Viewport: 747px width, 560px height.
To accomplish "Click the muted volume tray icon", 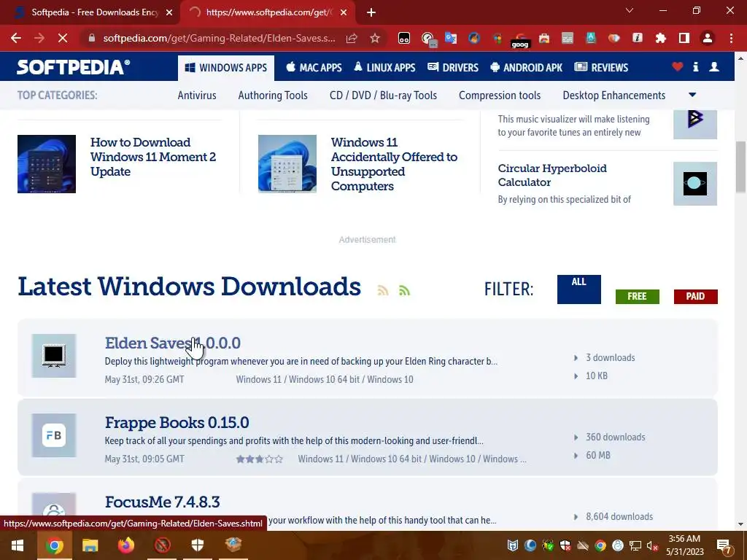I will (652, 545).
